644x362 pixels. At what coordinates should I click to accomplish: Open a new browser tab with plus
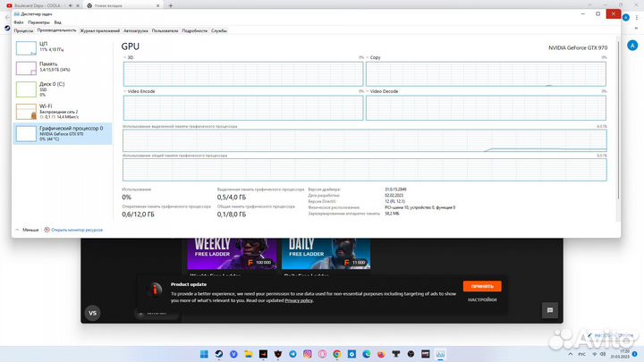click(171, 5)
